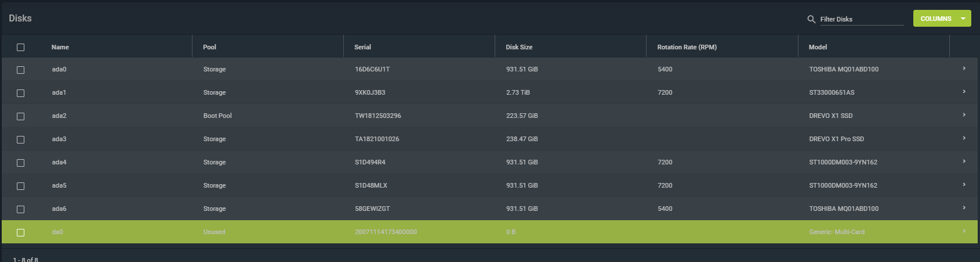Click disk name ada1
Image resolution: width=980 pixels, height=262 pixels.
click(59, 92)
